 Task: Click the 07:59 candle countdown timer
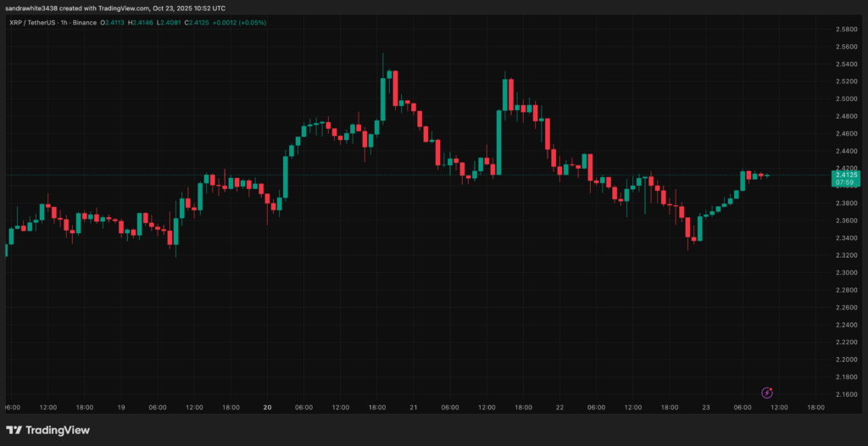click(x=845, y=181)
